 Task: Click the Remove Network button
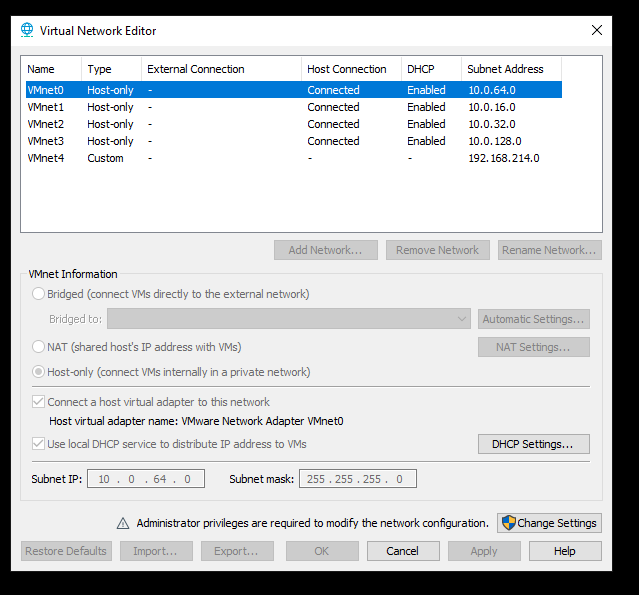click(x=438, y=250)
